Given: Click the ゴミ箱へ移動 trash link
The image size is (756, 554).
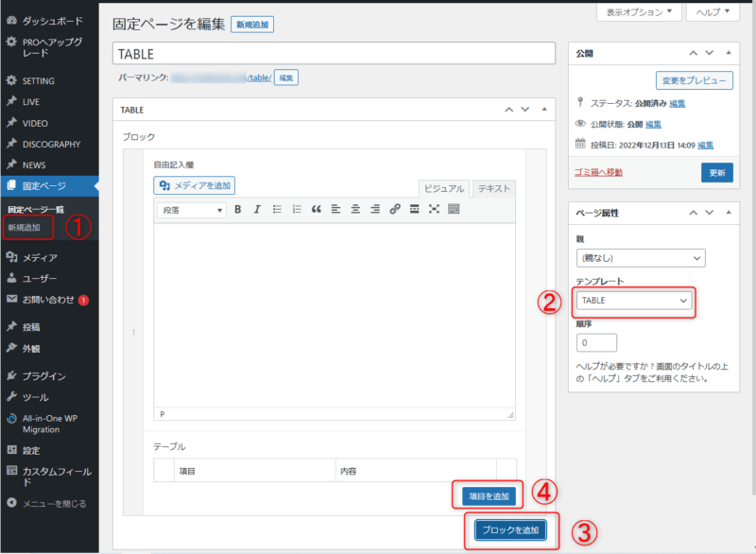Looking at the screenshot, I should tap(599, 172).
